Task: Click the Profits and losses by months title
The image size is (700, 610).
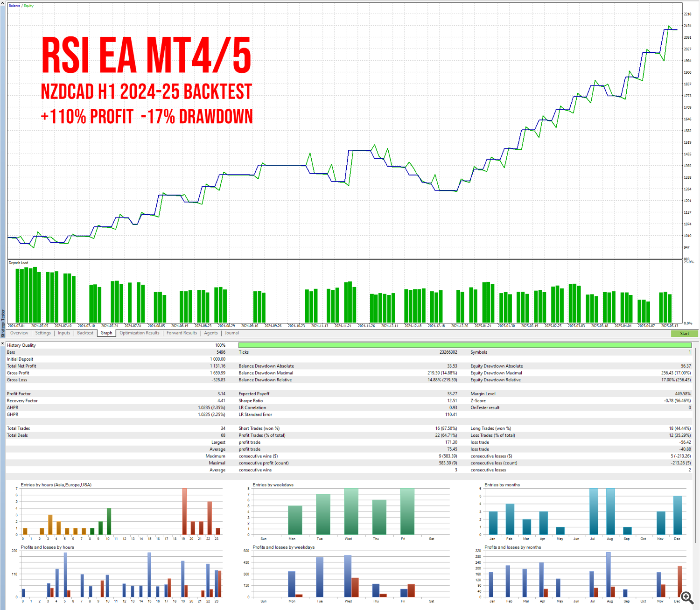Action: (x=513, y=547)
